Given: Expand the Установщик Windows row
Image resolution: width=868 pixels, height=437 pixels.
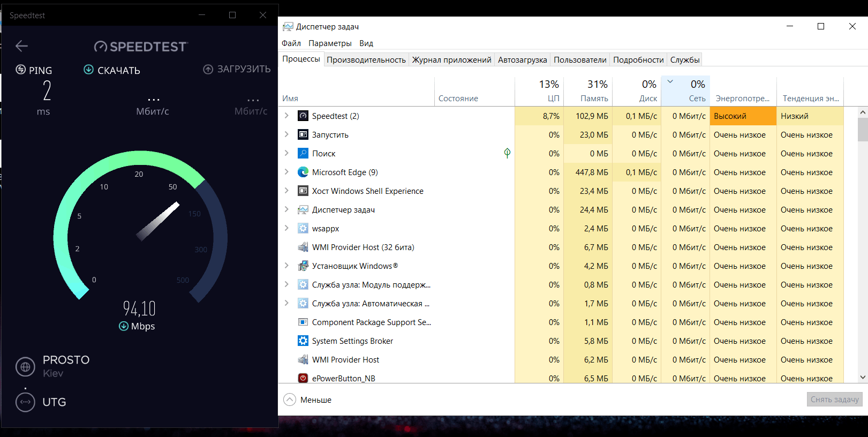Looking at the screenshot, I should coord(286,266).
